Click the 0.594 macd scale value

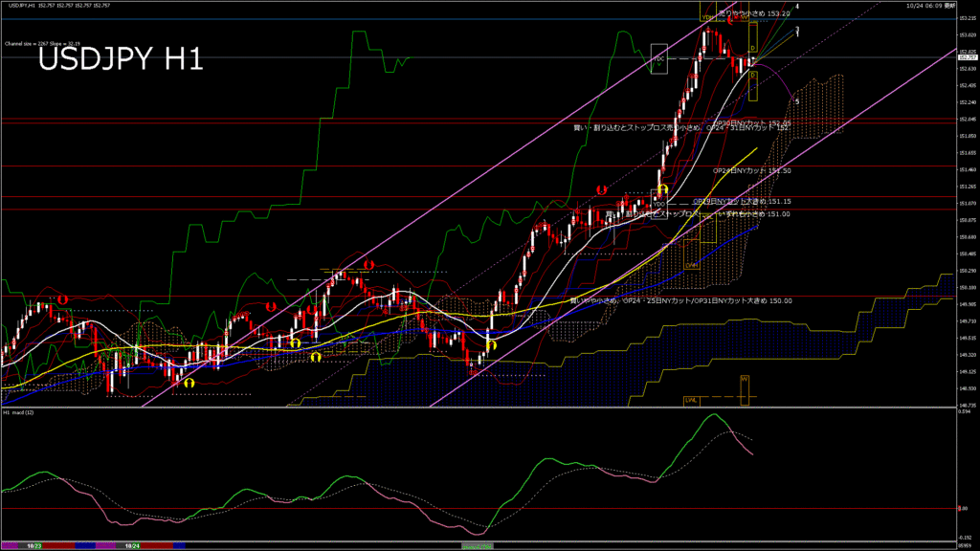965,412
